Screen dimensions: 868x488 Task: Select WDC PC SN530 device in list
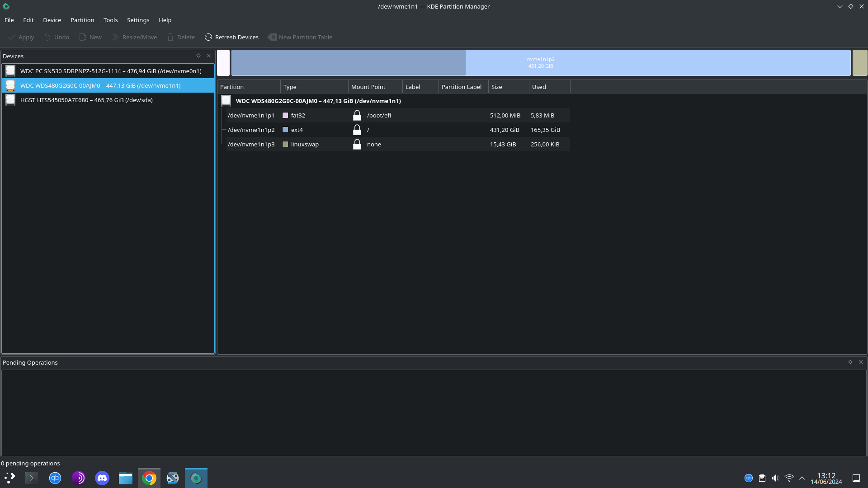coord(110,71)
